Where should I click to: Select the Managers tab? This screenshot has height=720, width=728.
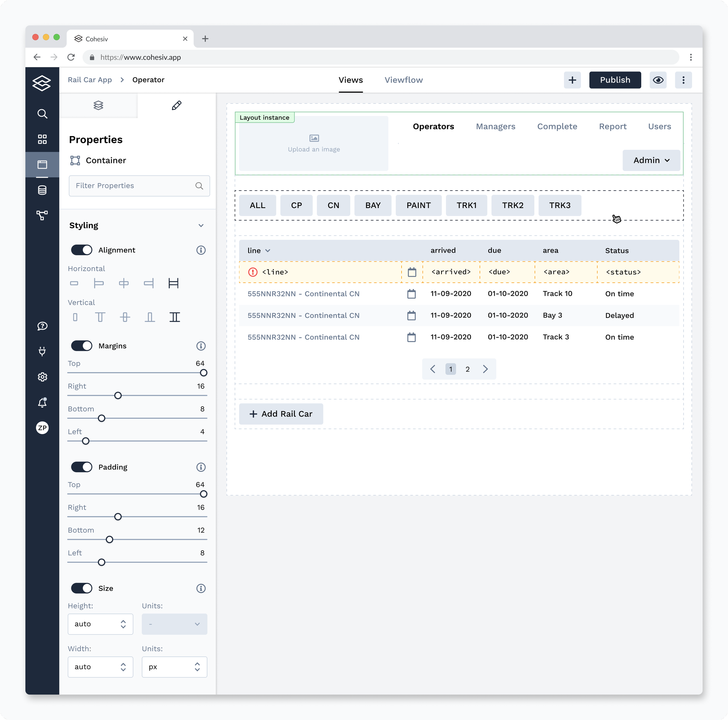tap(495, 127)
